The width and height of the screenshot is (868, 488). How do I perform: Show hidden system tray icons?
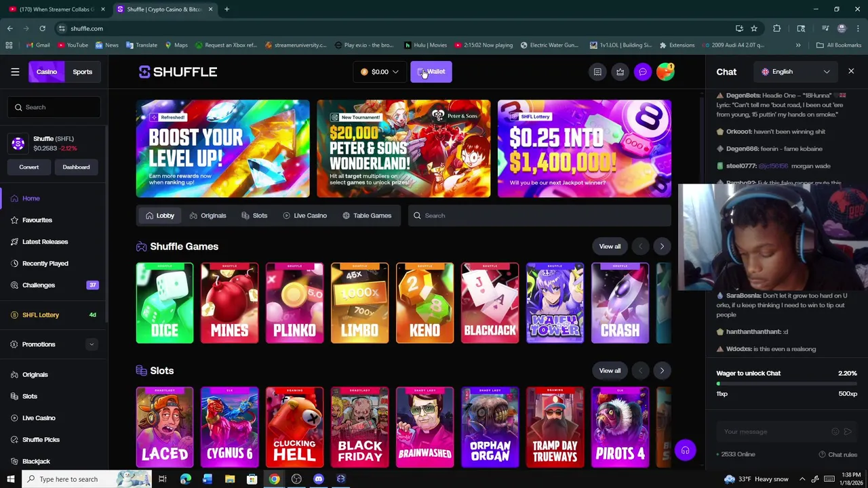click(802, 479)
